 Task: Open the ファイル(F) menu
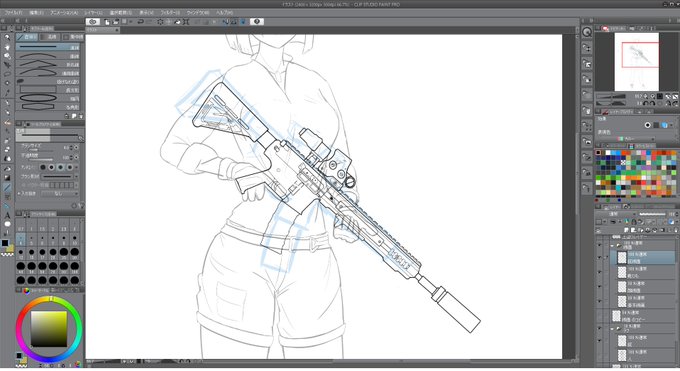click(13, 13)
